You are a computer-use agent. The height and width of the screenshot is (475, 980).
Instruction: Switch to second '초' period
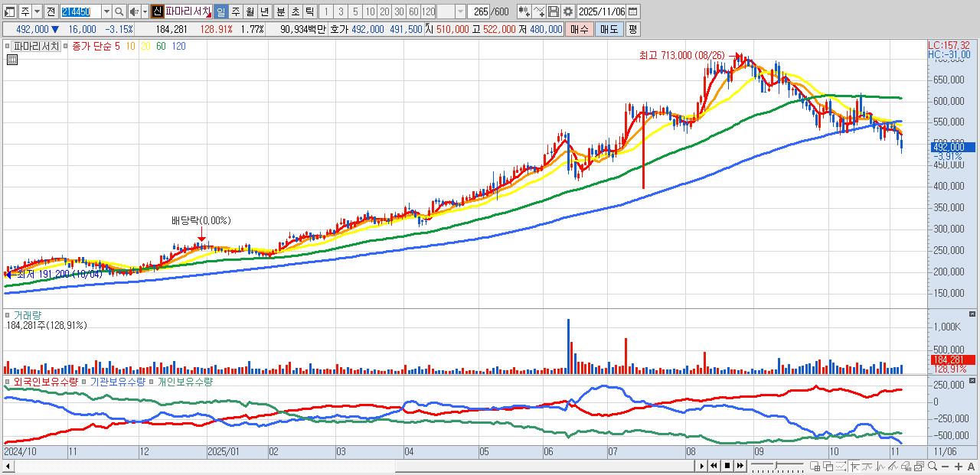click(x=295, y=11)
